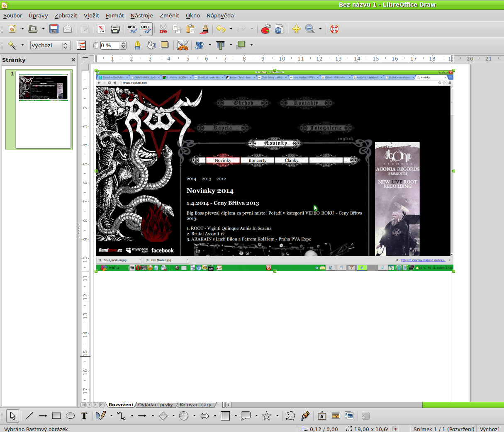Viewport: 504px width, 432px height.
Task: Toggle automatic spell checking
Action: [146, 29]
